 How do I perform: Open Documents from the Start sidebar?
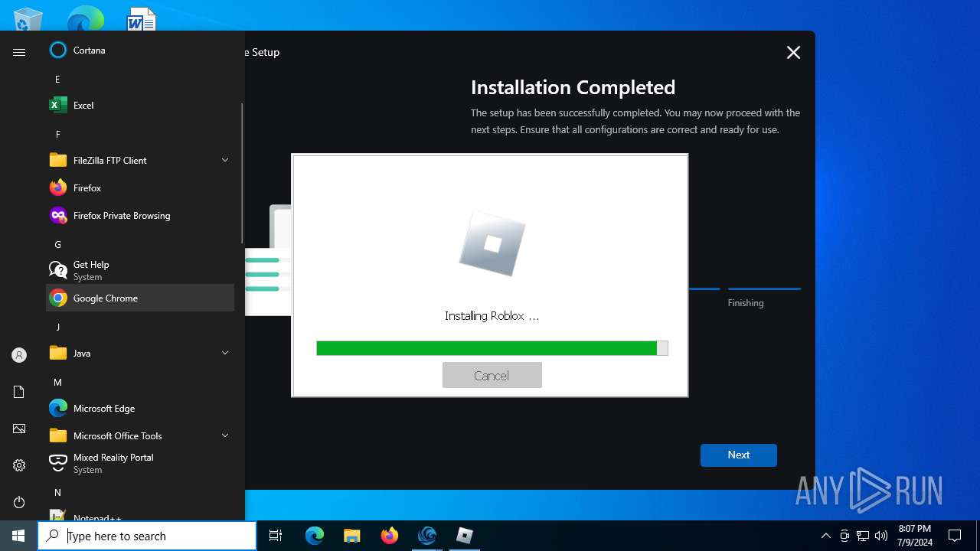(x=19, y=392)
